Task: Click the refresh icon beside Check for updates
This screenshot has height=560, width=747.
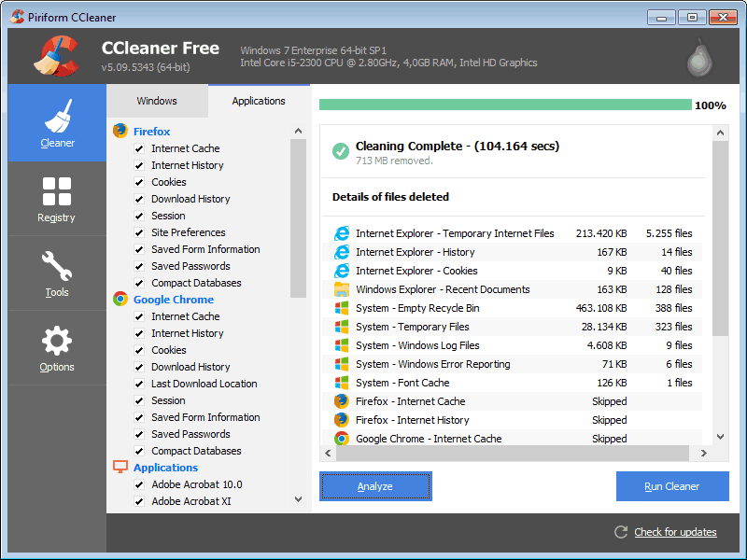Action: pos(621,532)
